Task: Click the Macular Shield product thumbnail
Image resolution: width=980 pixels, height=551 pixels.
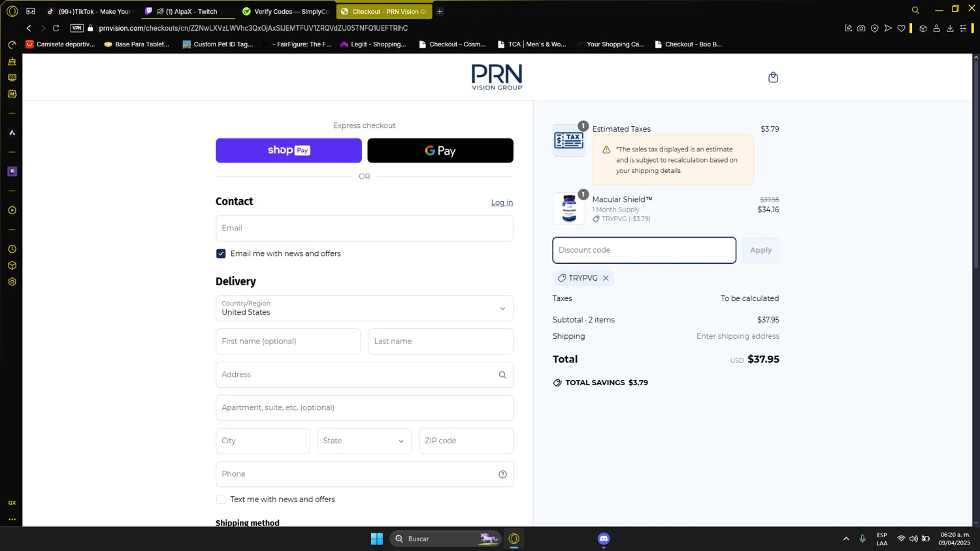Action: click(569, 209)
